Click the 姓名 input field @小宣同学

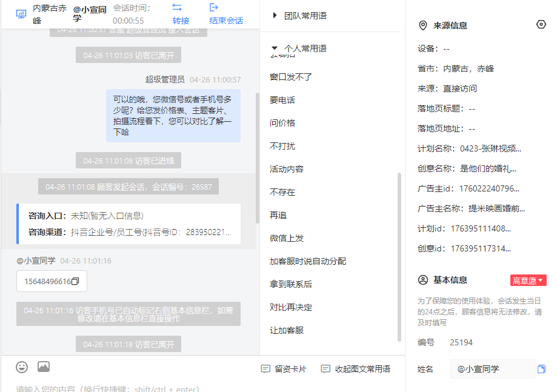click(x=492, y=369)
